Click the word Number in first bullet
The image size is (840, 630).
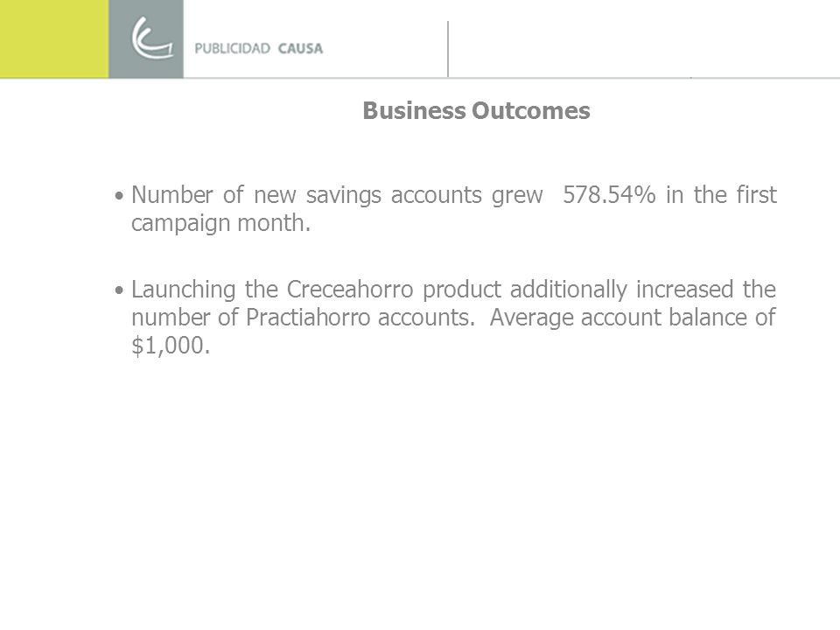[172, 194]
